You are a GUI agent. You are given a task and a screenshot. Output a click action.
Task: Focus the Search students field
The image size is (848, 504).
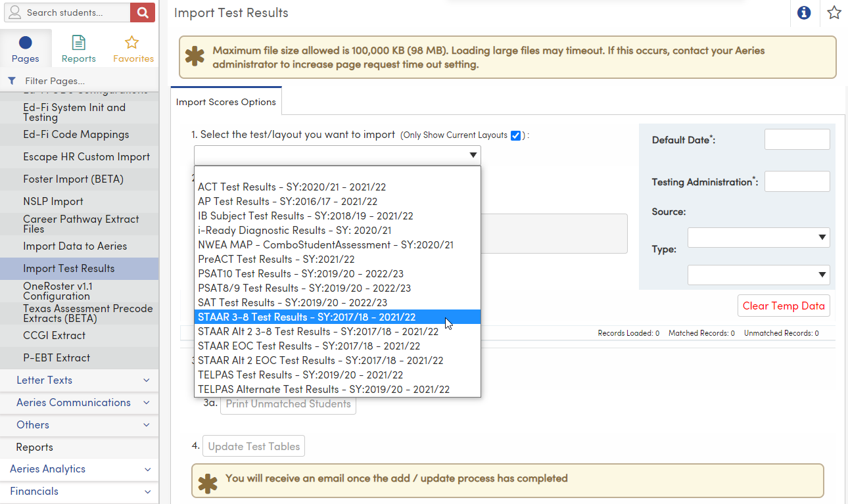(66, 12)
